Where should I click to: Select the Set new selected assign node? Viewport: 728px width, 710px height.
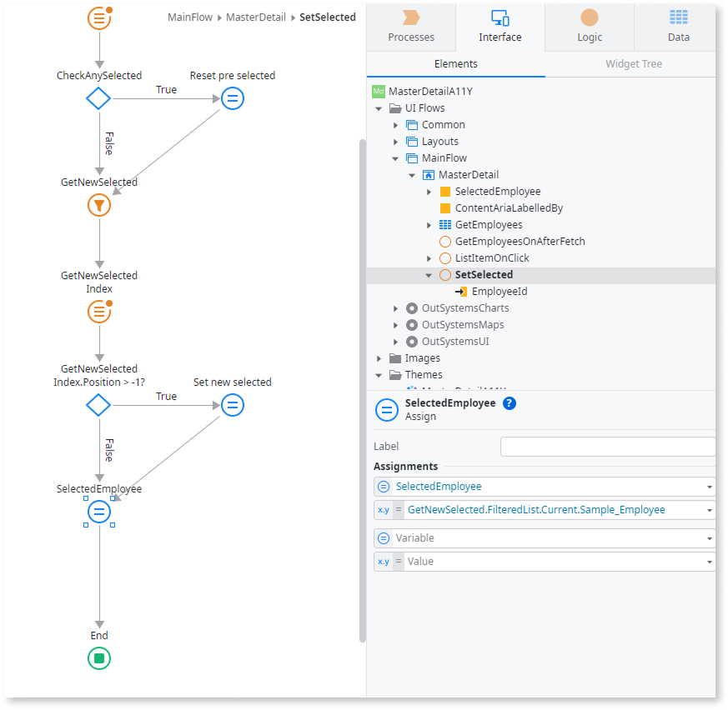pos(232,405)
